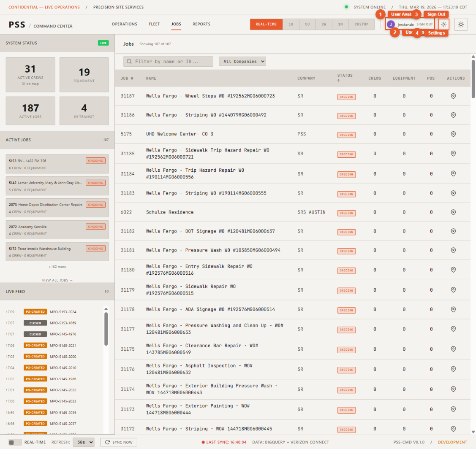Image resolution: width=476 pixels, height=449 pixels.
Task: Switch to the Fleet tab
Action: (x=154, y=24)
